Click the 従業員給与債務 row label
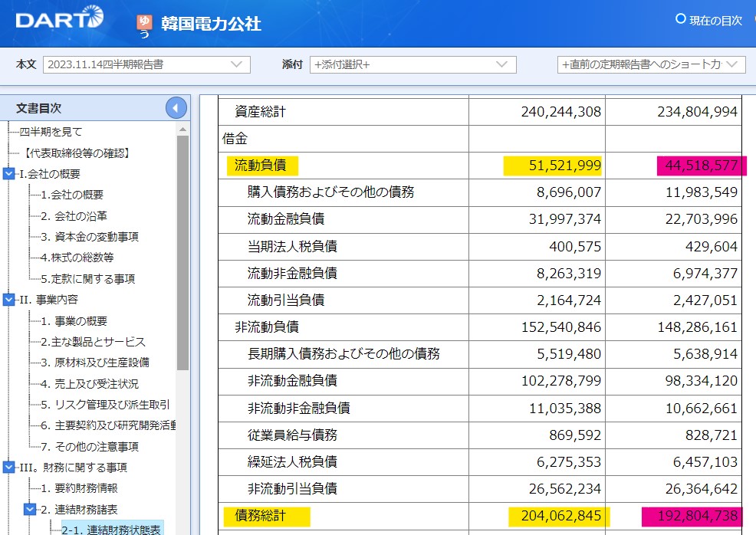Image resolution: width=756 pixels, height=535 pixels. coord(292,435)
